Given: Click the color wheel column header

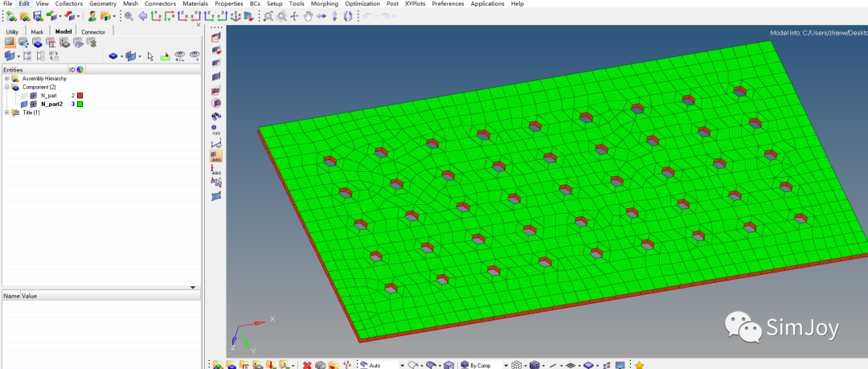Looking at the screenshot, I should (x=80, y=70).
